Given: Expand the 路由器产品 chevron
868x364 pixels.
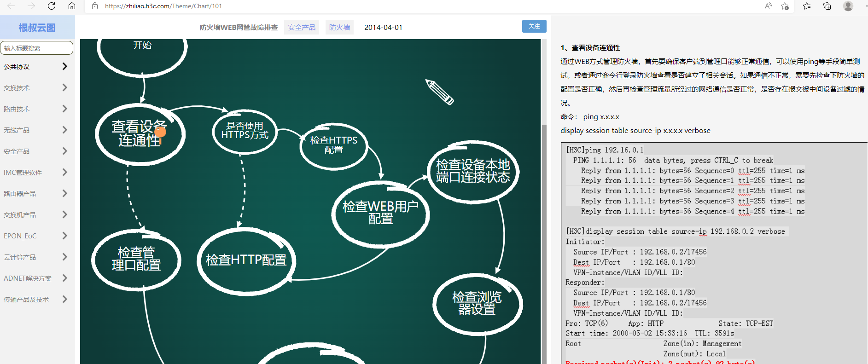Looking at the screenshot, I should [65, 193].
